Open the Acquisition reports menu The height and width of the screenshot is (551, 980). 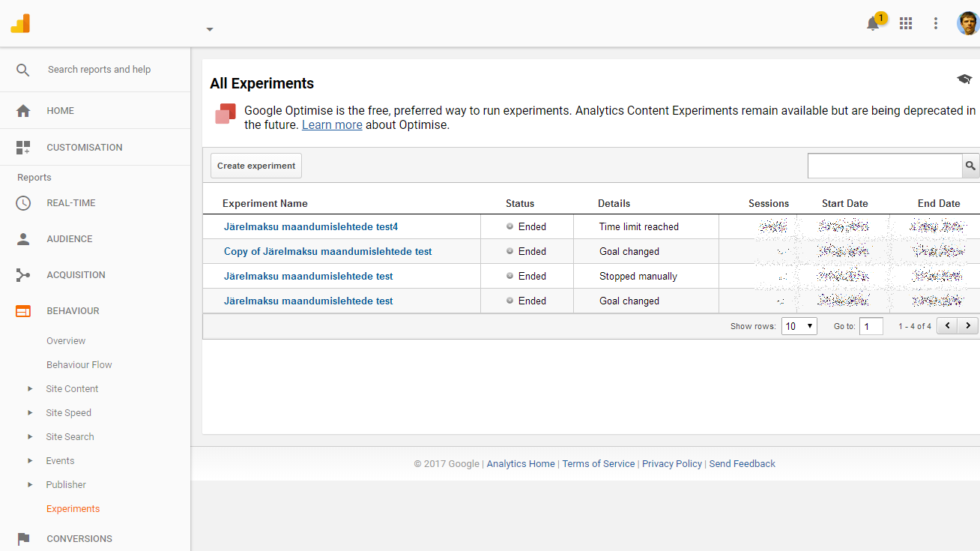(76, 274)
